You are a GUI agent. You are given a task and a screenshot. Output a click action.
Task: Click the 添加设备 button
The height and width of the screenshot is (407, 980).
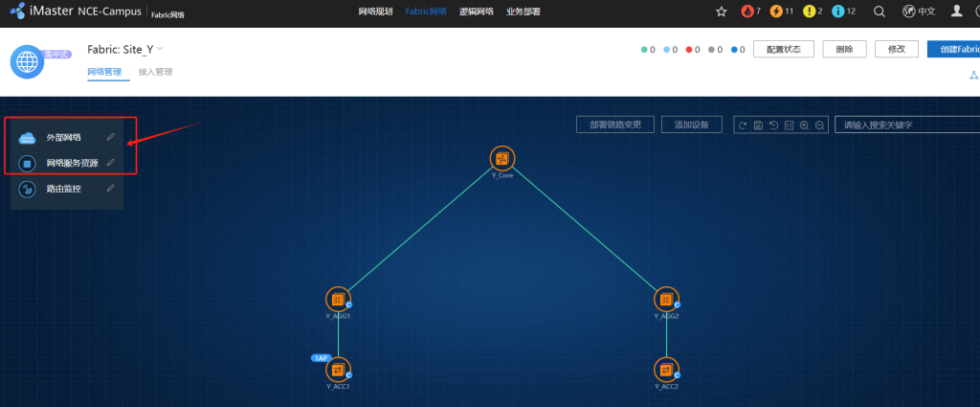(x=691, y=124)
